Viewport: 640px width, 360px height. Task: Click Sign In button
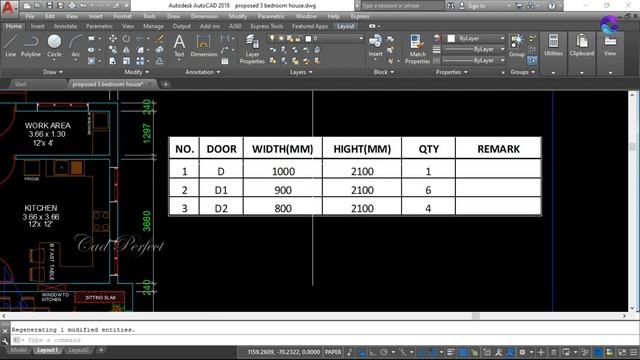coord(476,6)
